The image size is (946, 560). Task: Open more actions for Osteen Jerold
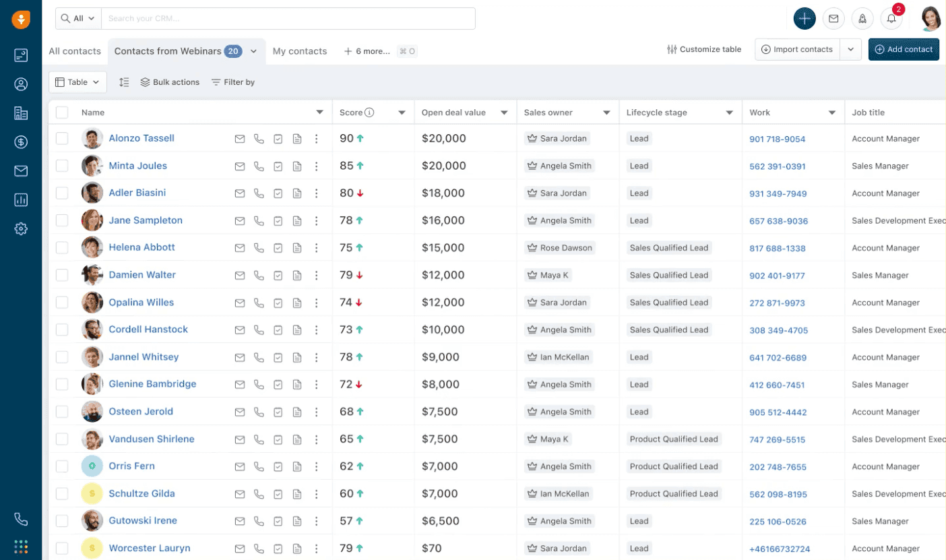tap(316, 412)
